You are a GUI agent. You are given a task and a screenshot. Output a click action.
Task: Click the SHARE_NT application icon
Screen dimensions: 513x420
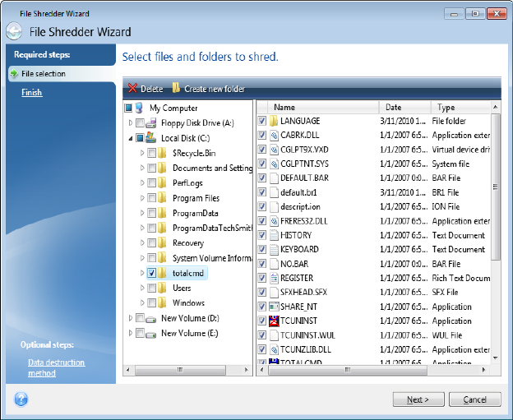[x=274, y=307]
